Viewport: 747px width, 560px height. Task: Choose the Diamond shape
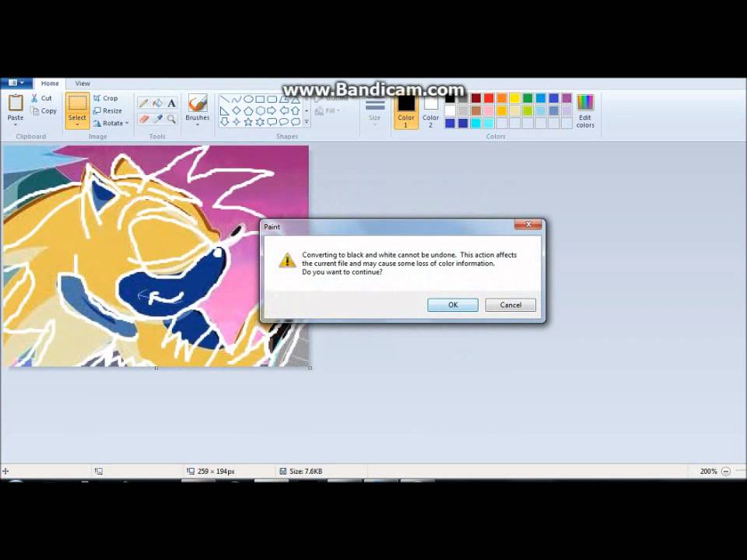pyautogui.click(x=237, y=110)
